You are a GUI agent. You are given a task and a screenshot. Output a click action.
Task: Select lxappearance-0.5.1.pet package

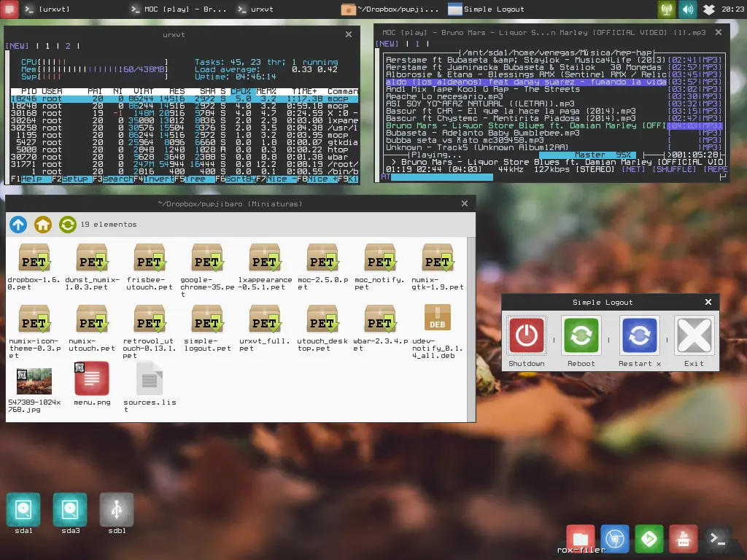pyautogui.click(x=265, y=267)
